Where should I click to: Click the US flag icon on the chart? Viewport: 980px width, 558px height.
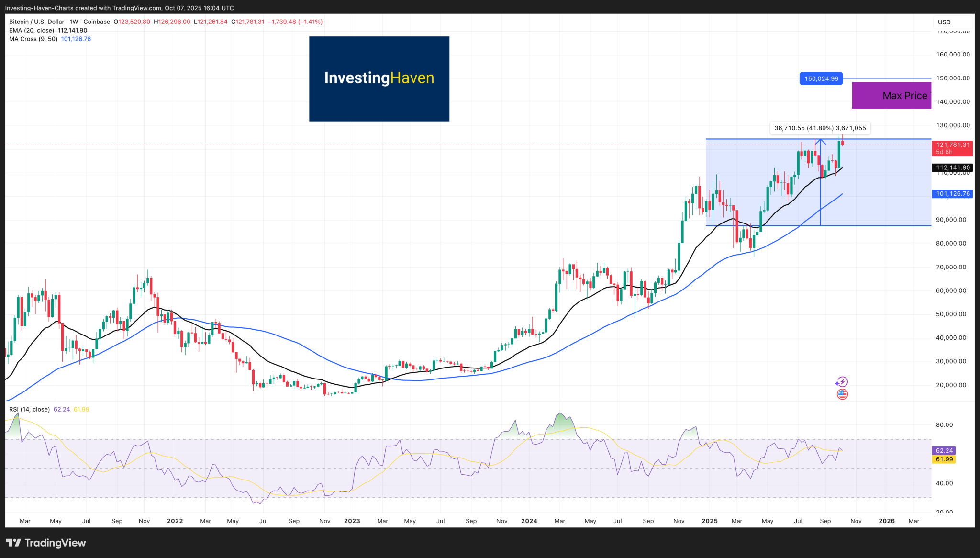[842, 394]
